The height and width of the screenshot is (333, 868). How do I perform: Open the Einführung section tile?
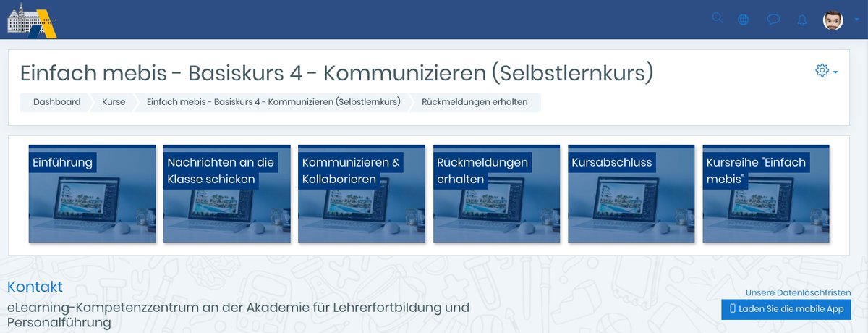click(93, 194)
